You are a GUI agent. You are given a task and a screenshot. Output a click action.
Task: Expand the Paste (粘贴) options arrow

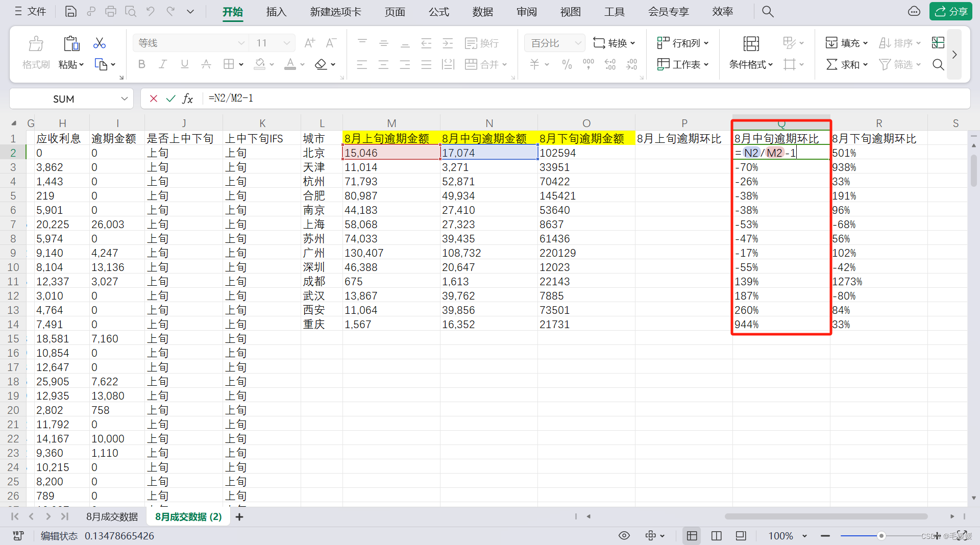[x=81, y=65]
